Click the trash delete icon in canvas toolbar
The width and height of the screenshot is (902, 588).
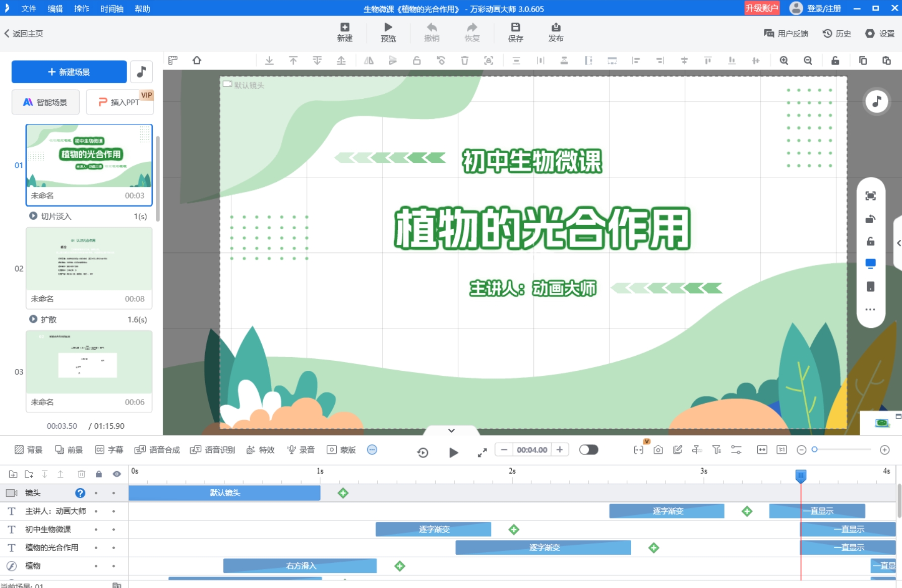(x=464, y=60)
